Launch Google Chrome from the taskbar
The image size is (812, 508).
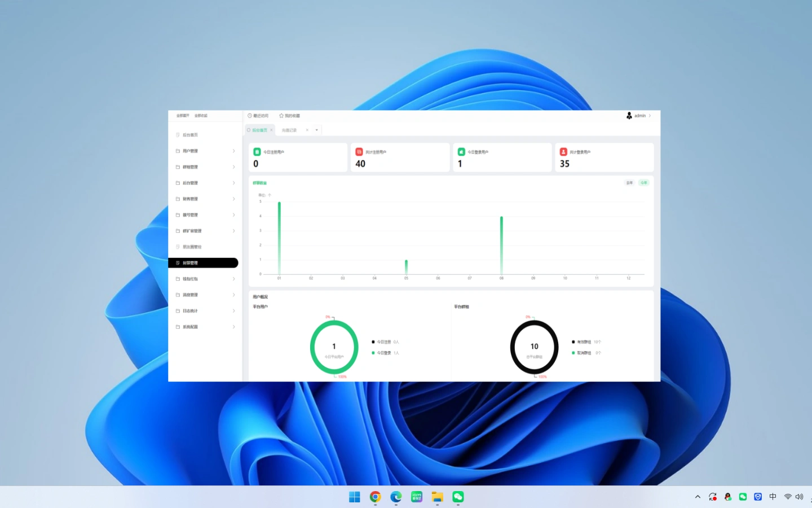point(375,497)
